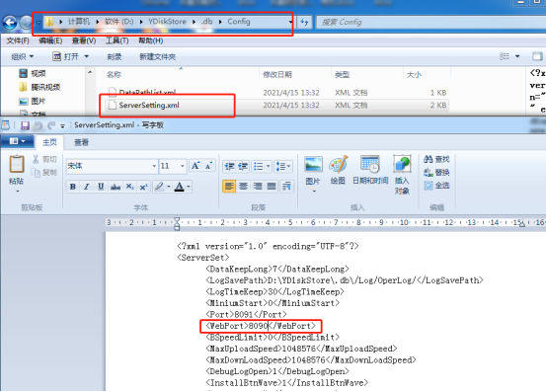This screenshot has height=392, width=546.
Task: Toggle italic text formatting
Action: [x=87, y=187]
